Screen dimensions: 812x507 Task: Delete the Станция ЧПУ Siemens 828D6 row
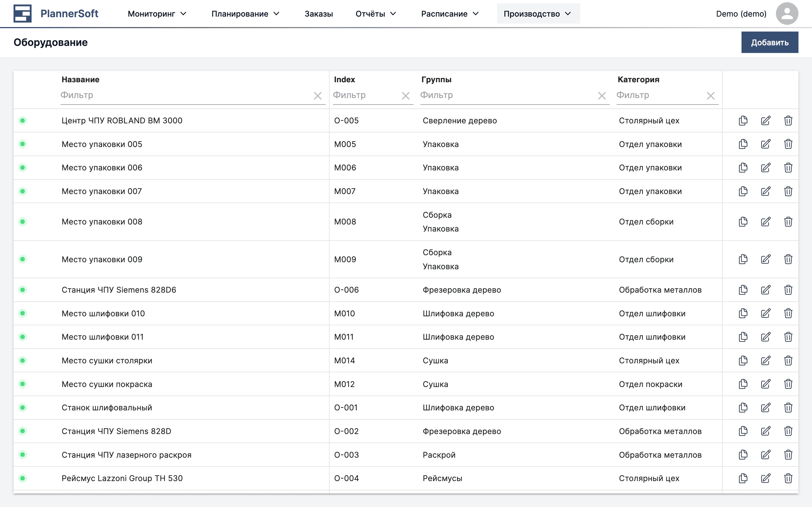(789, 290)
